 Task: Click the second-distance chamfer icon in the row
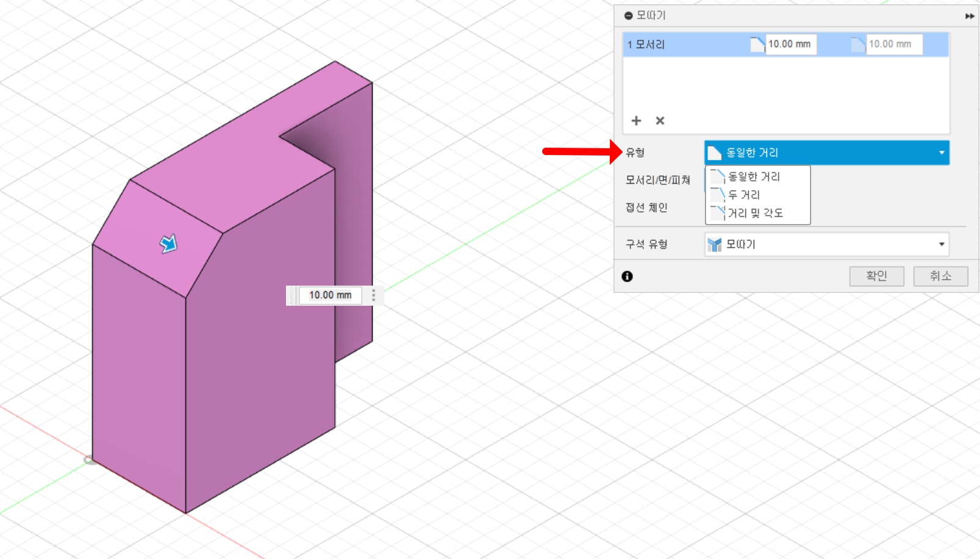(858, 45)
